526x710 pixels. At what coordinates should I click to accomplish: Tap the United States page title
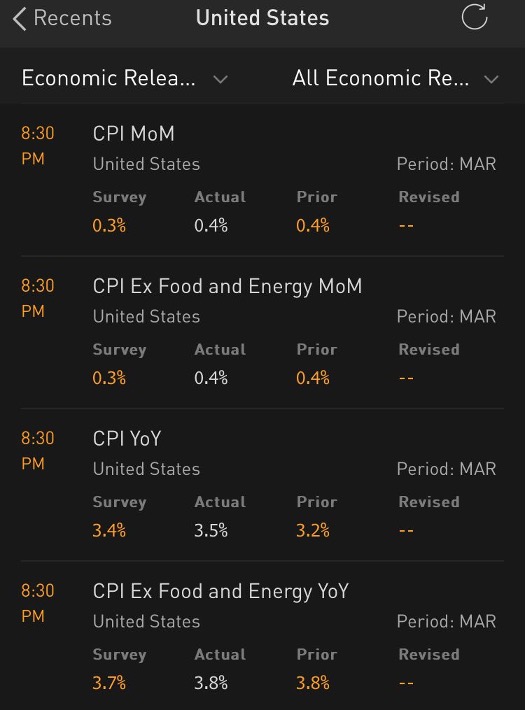pos(263,18)
